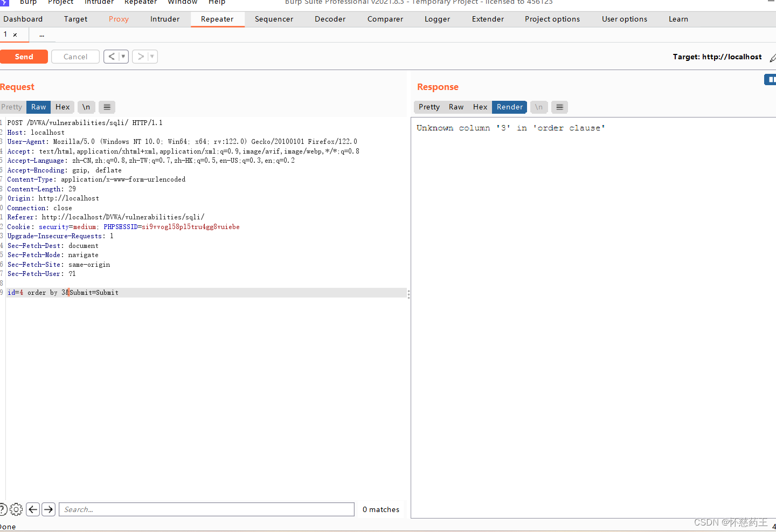Image resolution: width=776 pixels, height=532 pixels.
Task: Edit the target with pencil icon
Action: [x=772, y=57]
